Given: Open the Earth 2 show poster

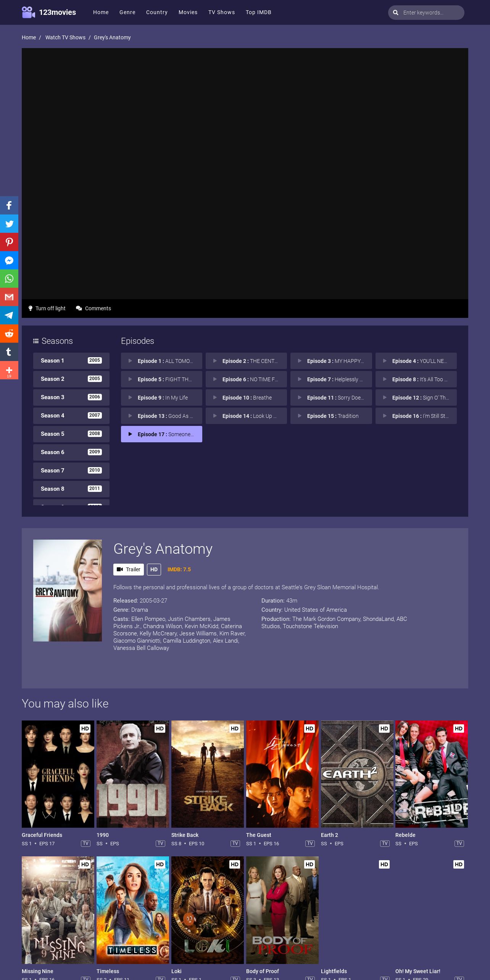Looking at the screenshot, I should point(357,774).
